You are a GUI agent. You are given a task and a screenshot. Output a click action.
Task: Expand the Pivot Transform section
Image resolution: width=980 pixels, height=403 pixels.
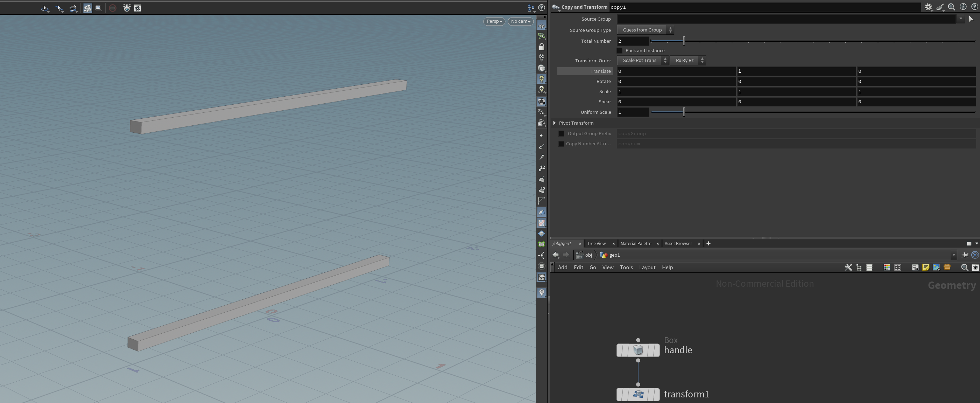(555, 123)
